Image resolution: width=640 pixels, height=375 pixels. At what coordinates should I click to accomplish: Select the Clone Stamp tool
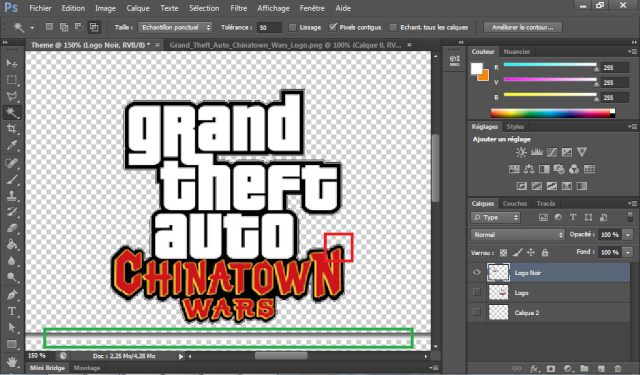(x=12, y=196)
